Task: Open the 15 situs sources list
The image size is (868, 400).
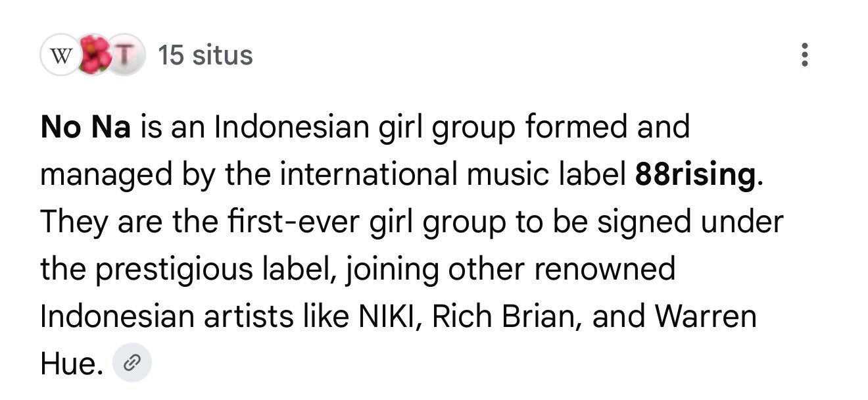Action: coord(205,55)
